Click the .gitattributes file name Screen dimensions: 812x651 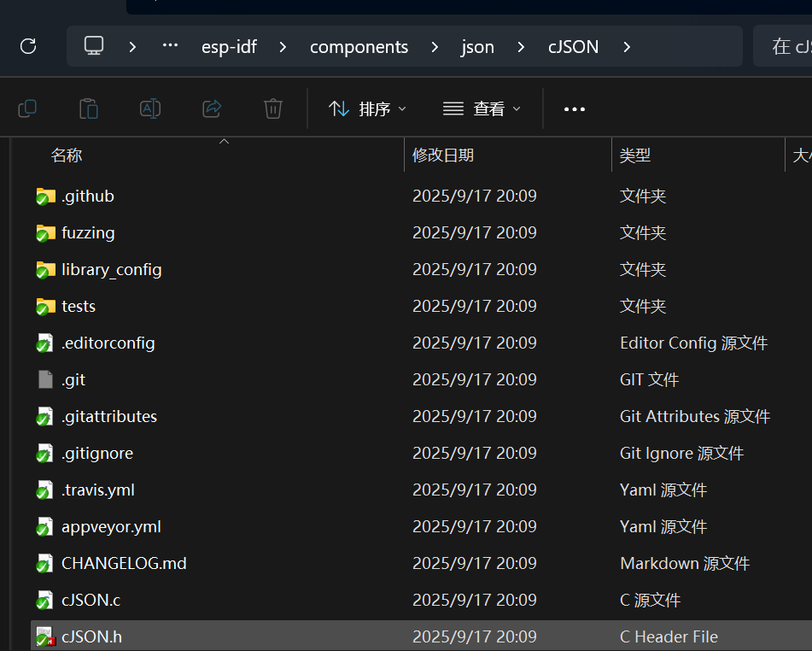click(x=109, y=417)
